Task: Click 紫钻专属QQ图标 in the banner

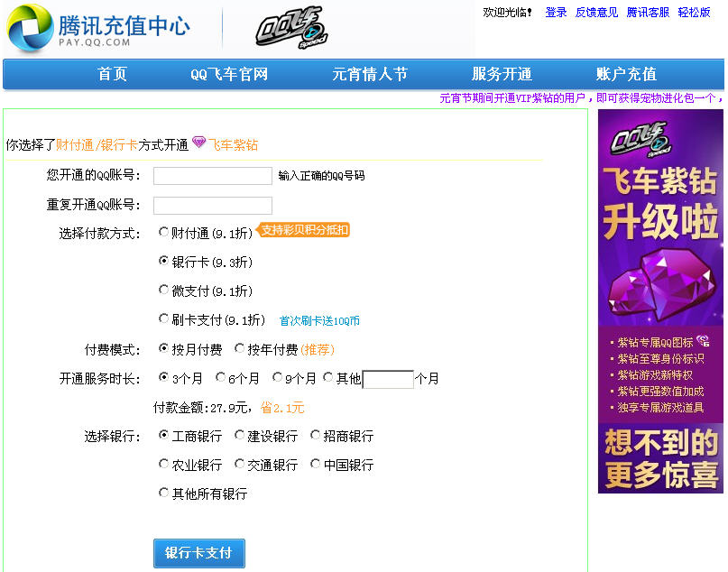Action: pos(655,343)
